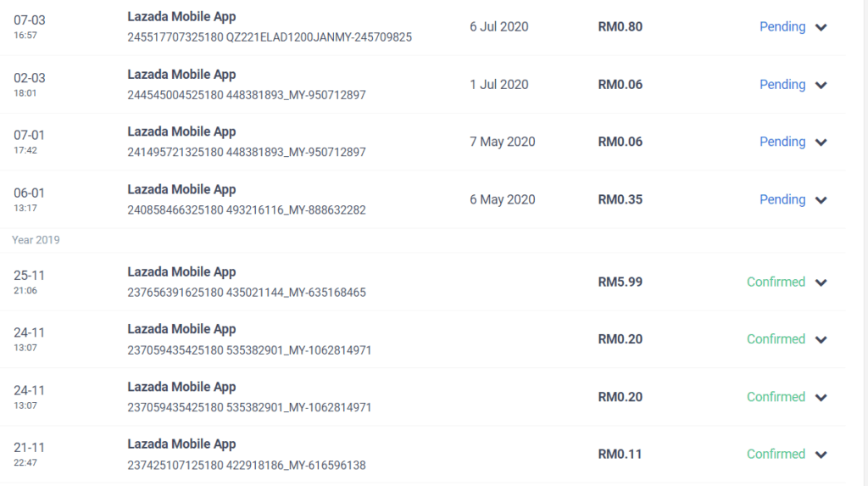868x486 pixels.
Task: Click Pending status on 1 Jul 2020 row
Action: coord(782,84)
